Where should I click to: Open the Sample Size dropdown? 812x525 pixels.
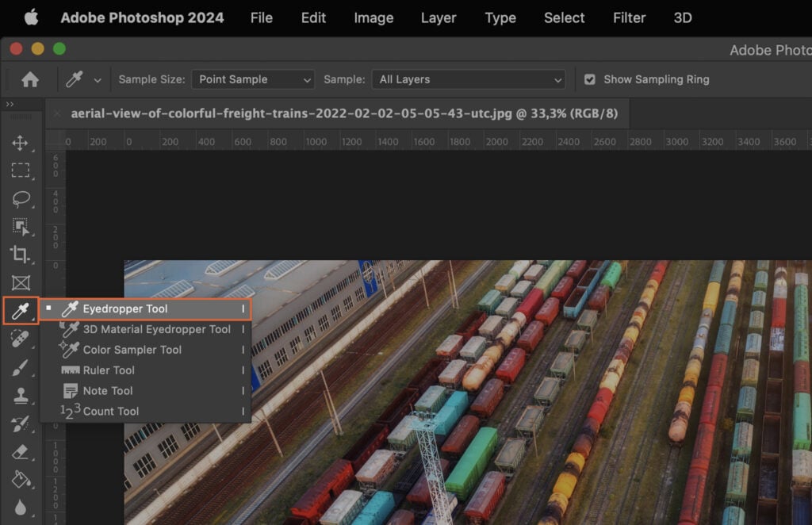[252, 79]
